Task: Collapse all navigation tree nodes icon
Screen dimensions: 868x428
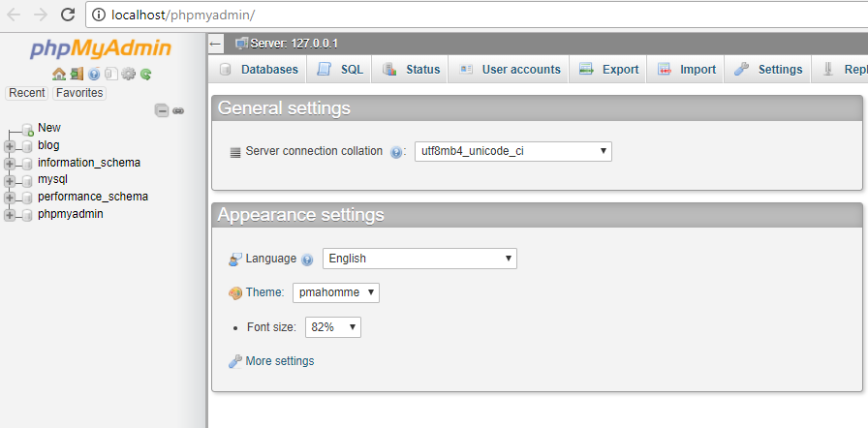Action: click(x=162, y=110)
